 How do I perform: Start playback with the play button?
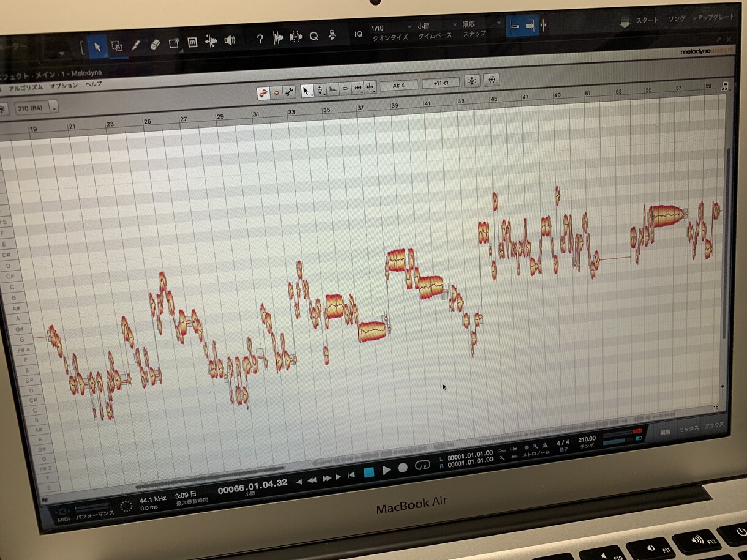click(386, 470)
